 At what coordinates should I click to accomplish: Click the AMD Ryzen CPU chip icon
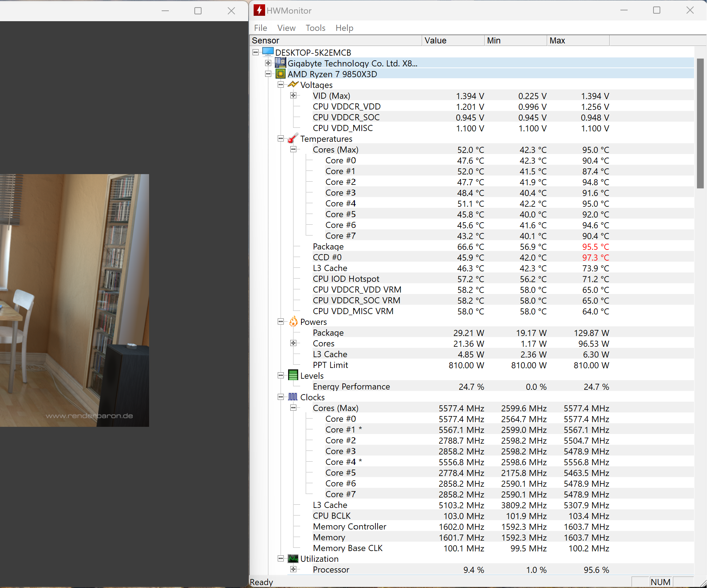coord(280,74)
